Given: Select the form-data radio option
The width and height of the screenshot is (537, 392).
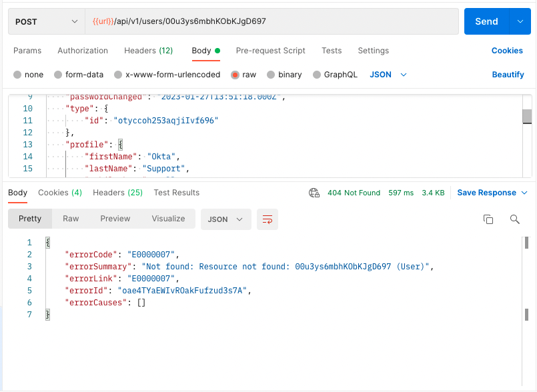Looking at the screenshot, I should click(58, 75).
